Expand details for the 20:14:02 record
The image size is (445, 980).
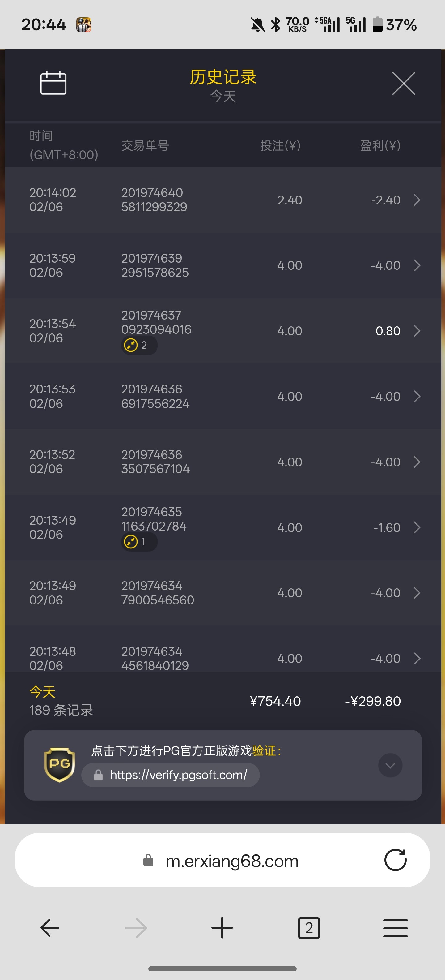point(417,200)
